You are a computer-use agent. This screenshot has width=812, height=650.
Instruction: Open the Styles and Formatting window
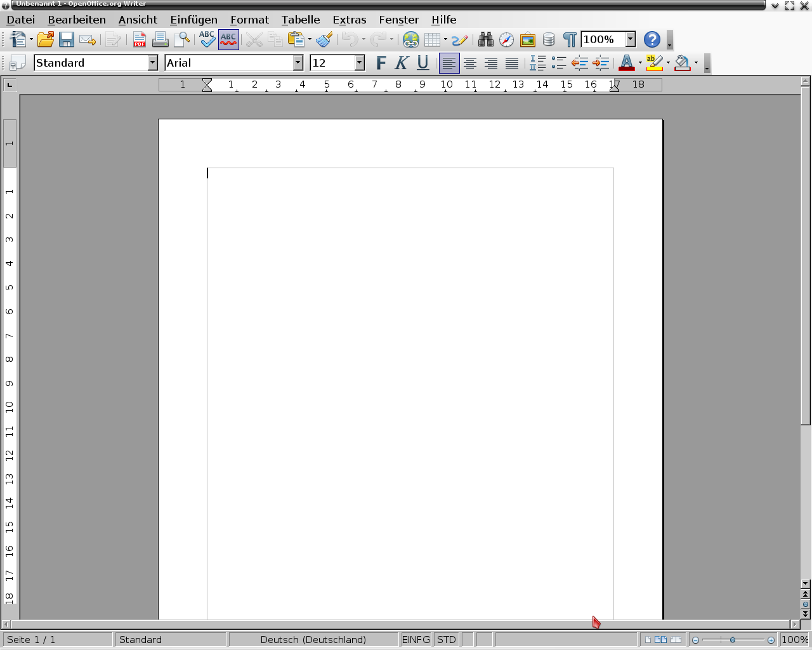(x=18, y=63)
